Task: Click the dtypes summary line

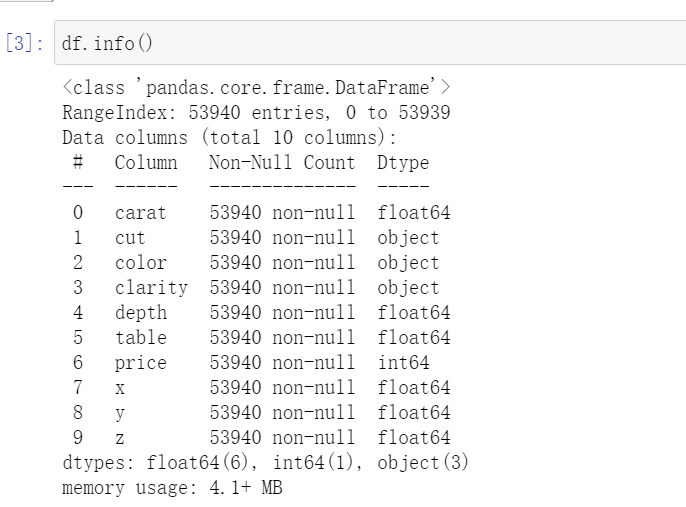Action: (265, 463)
